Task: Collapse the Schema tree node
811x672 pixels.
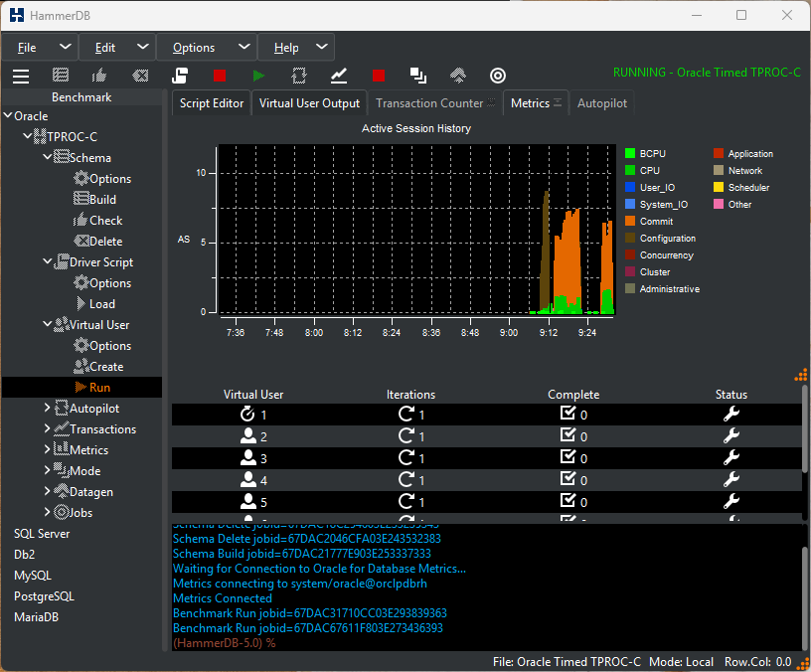Action: 47,157
